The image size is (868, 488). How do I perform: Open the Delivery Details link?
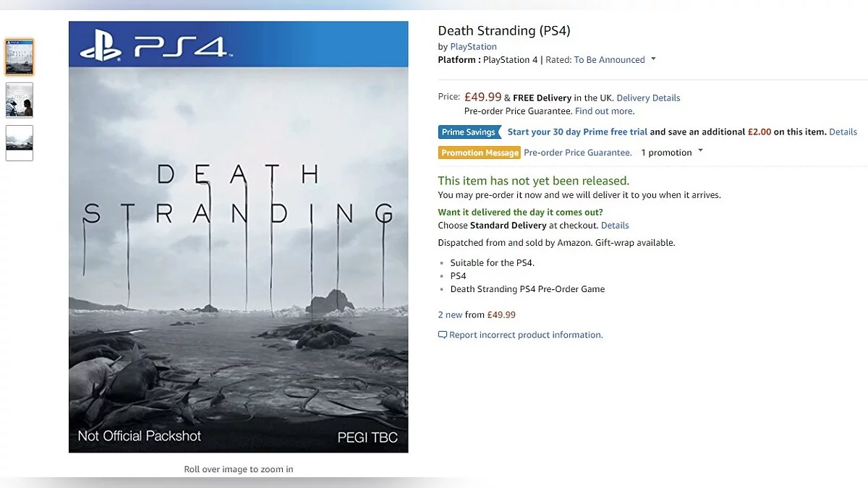[x=648, y=98]
